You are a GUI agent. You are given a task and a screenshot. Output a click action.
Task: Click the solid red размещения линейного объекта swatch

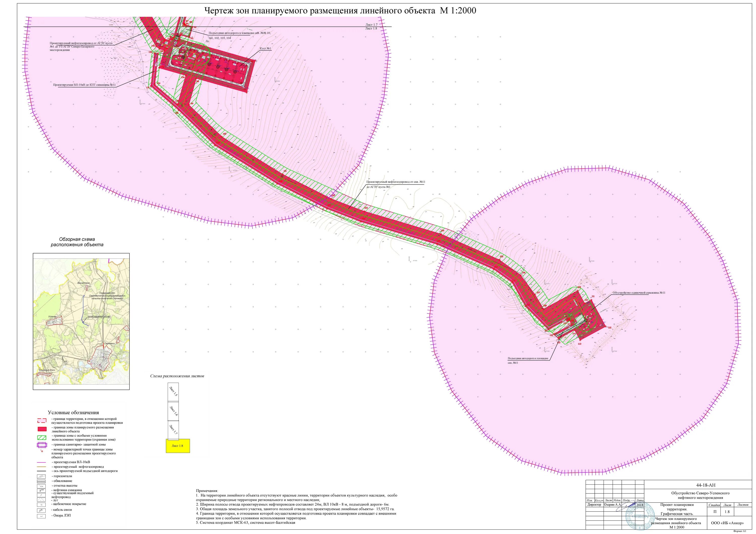42,429
